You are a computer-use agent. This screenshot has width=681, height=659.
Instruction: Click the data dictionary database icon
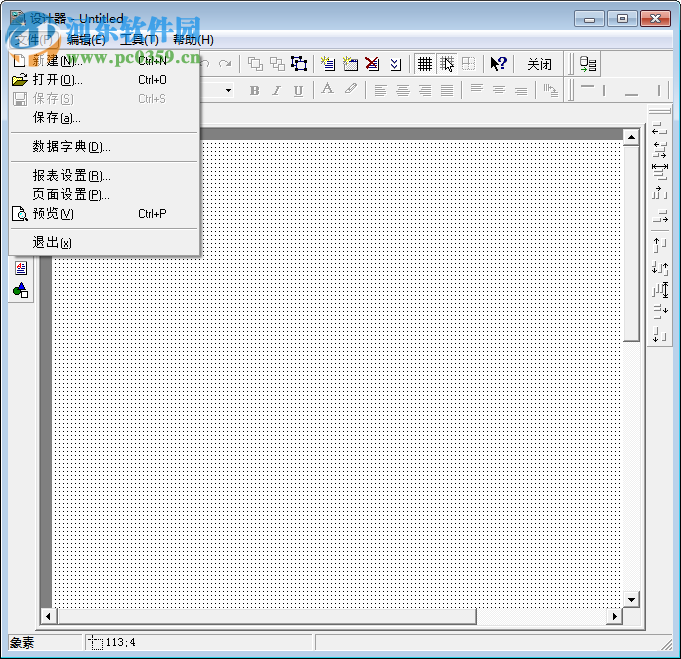[x=588, y=64]
